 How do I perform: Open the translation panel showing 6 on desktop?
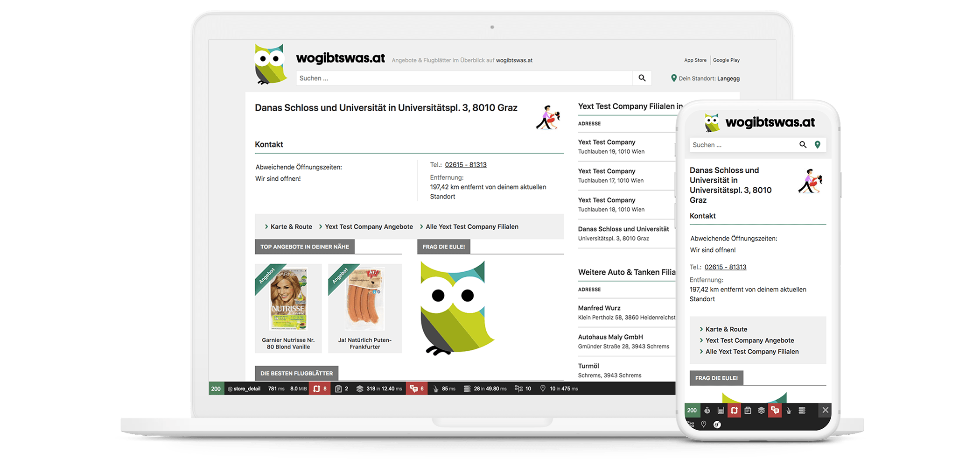(x=416, y=389)
